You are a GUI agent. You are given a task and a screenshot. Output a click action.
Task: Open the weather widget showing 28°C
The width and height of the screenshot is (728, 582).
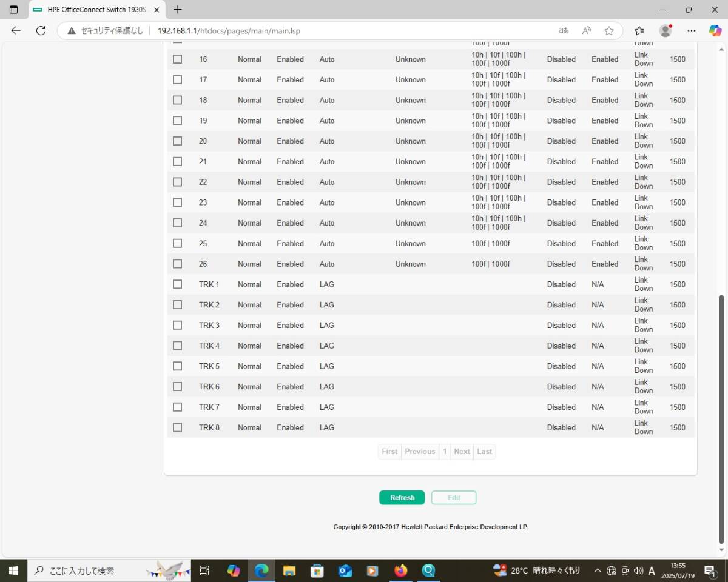point(537,570)
